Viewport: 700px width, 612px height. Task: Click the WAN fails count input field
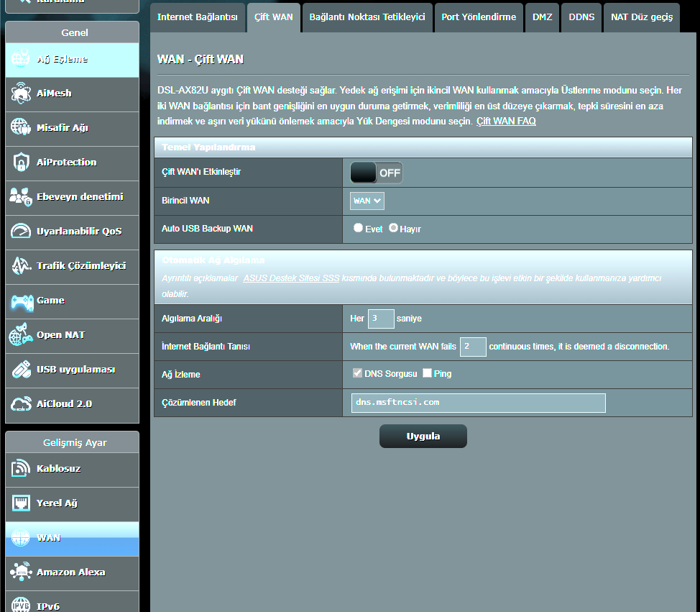pos(473,347)
